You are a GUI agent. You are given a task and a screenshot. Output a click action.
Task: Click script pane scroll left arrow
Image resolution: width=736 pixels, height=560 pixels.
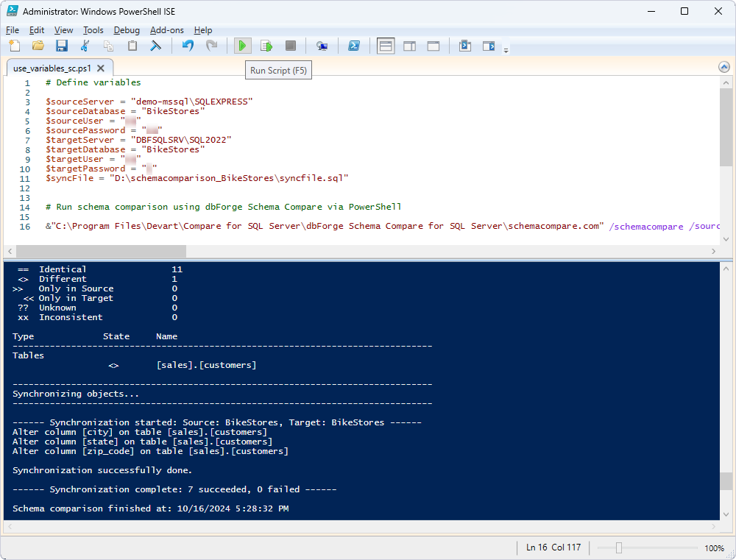click(10, 251)
